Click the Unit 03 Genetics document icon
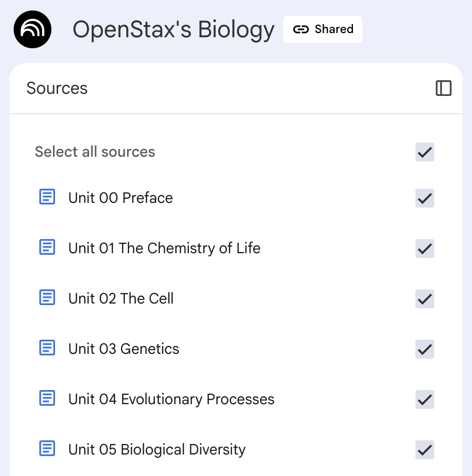Viewport: 472px width, 476px height. click(x=47, y=348)
